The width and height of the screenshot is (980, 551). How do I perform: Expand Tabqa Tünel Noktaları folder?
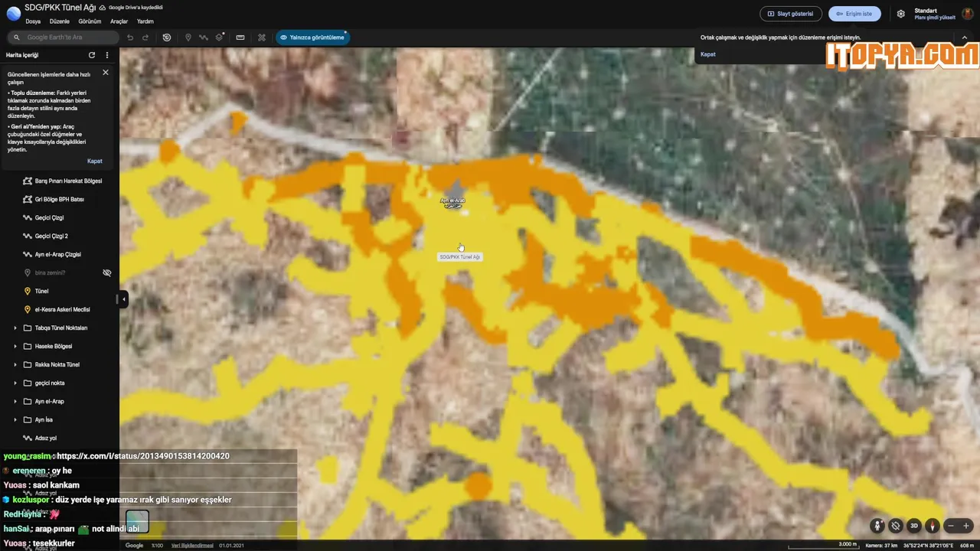15,328
